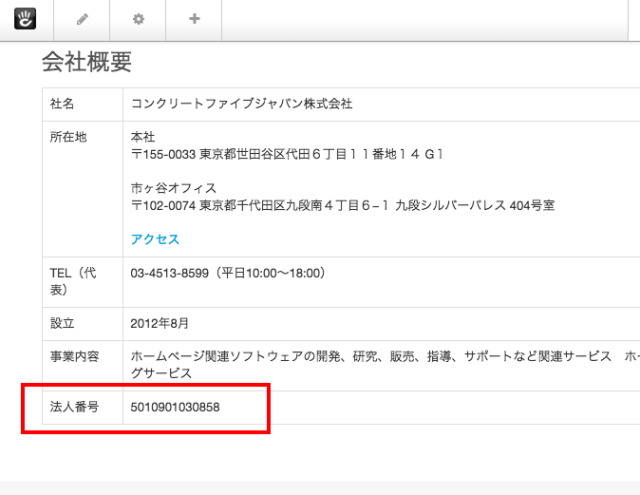Click the 本社 text in address
The image size is (640, 495).
point(143,137)
